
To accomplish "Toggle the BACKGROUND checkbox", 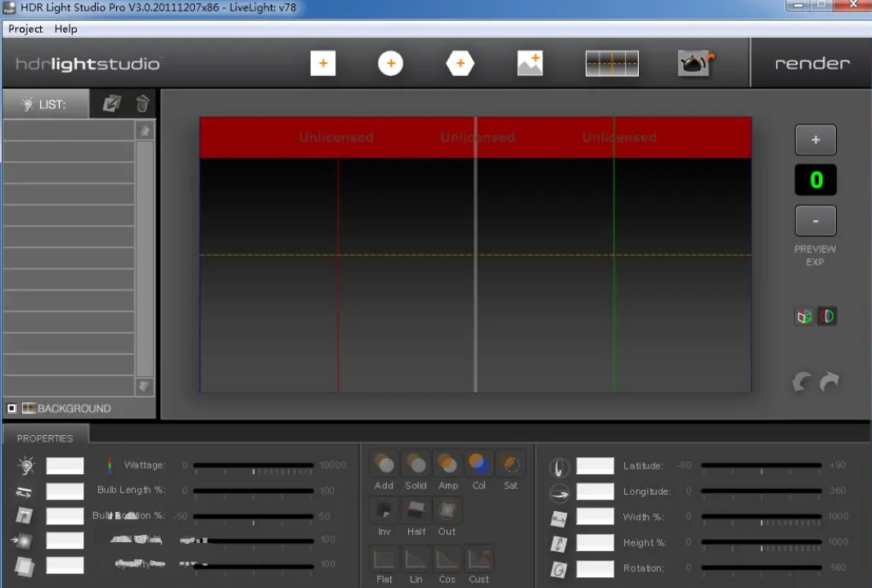I will coord(11,408).
